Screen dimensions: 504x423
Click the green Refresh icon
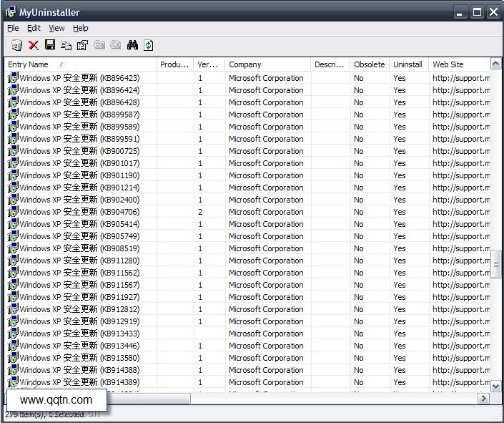pos(149,45)
